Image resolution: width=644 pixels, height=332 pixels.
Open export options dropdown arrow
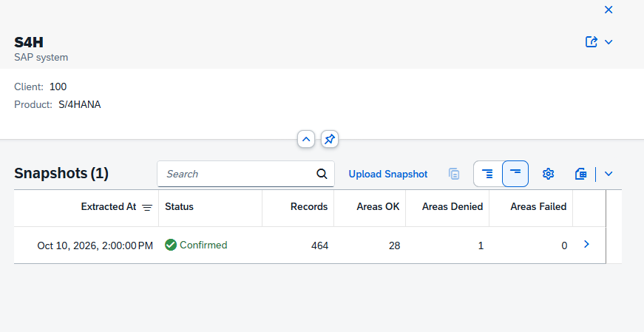click(x=609, y=174)
